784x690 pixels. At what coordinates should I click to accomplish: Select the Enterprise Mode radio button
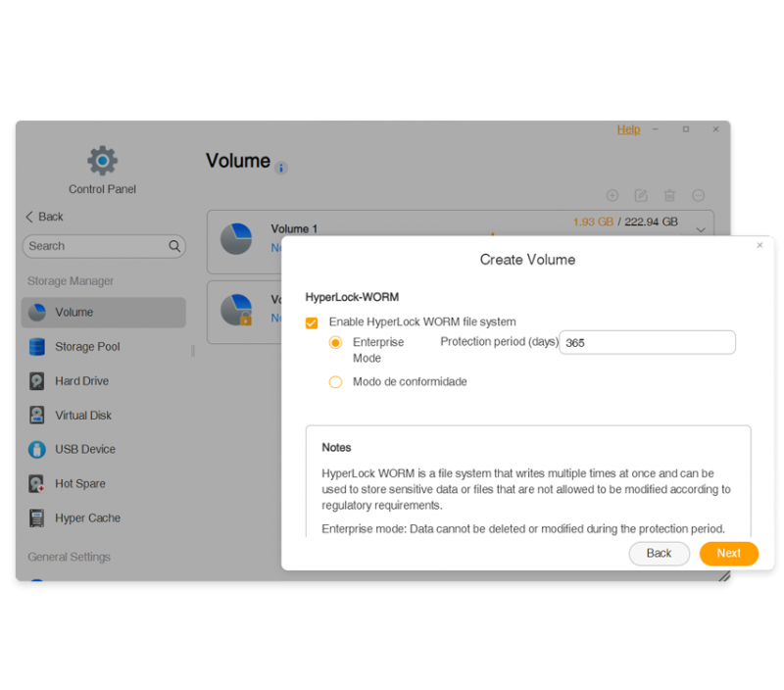pos(335,342)
